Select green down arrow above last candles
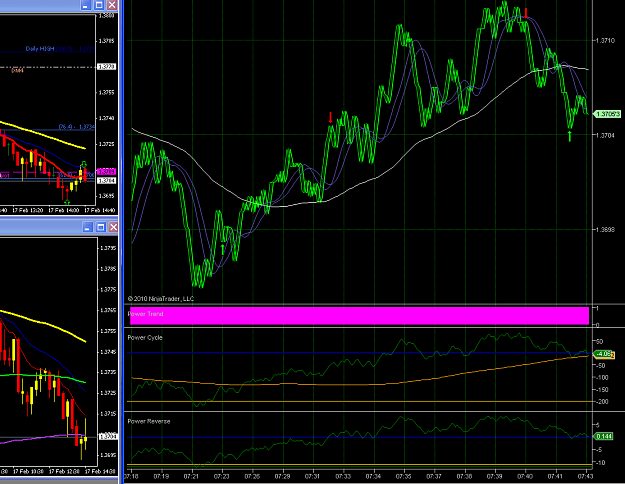Viewport: 625px width, 484px height. [84, 164]
